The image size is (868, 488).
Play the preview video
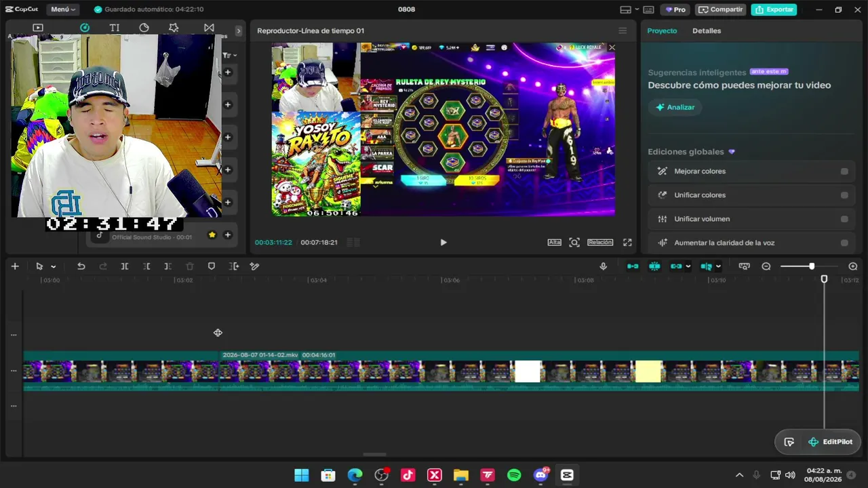443,242
